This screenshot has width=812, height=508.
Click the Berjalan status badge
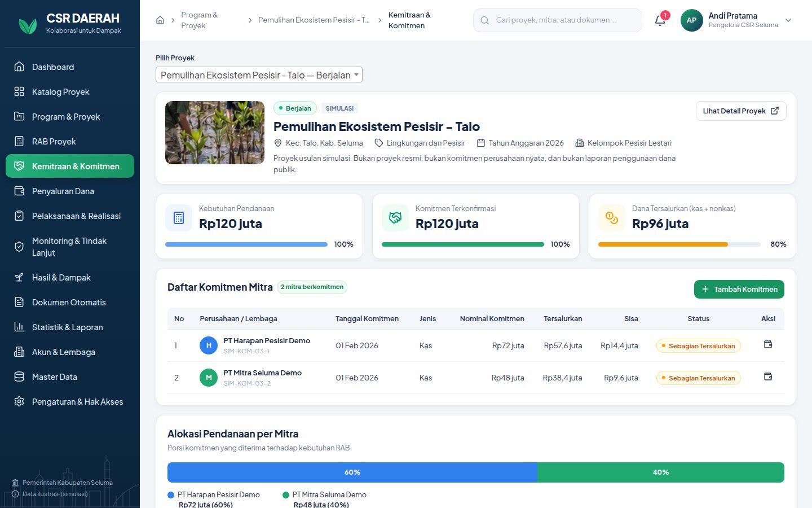coord(295,108)
